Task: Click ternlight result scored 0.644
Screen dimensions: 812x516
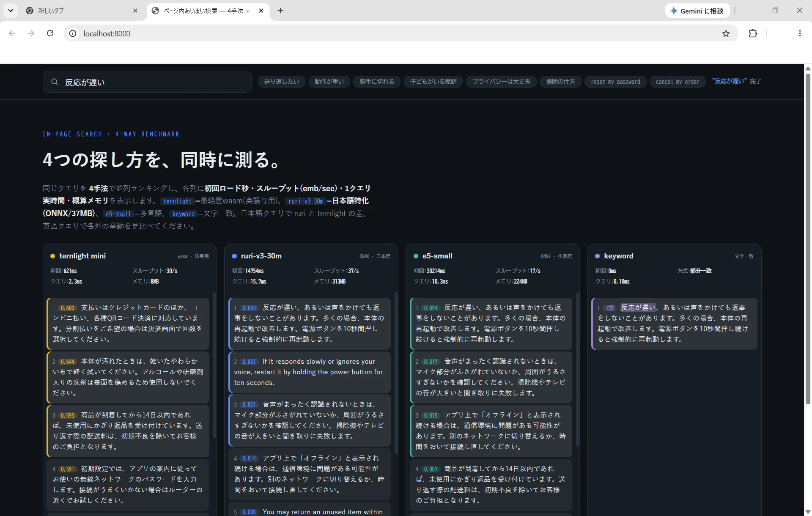Action: (x=128, y=377)
